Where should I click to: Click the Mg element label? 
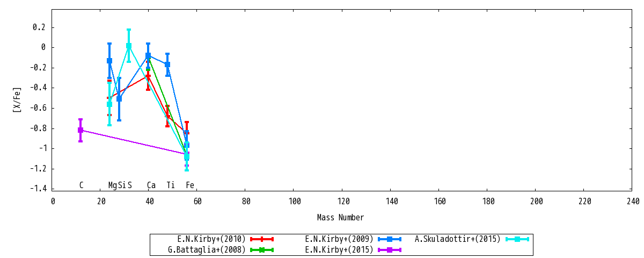[x=113, y=185]
